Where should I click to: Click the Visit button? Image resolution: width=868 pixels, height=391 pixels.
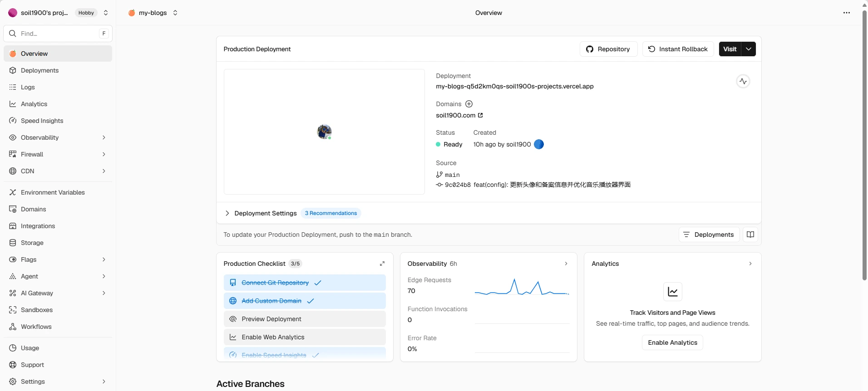pyautogui.click(x=730, y=49)
